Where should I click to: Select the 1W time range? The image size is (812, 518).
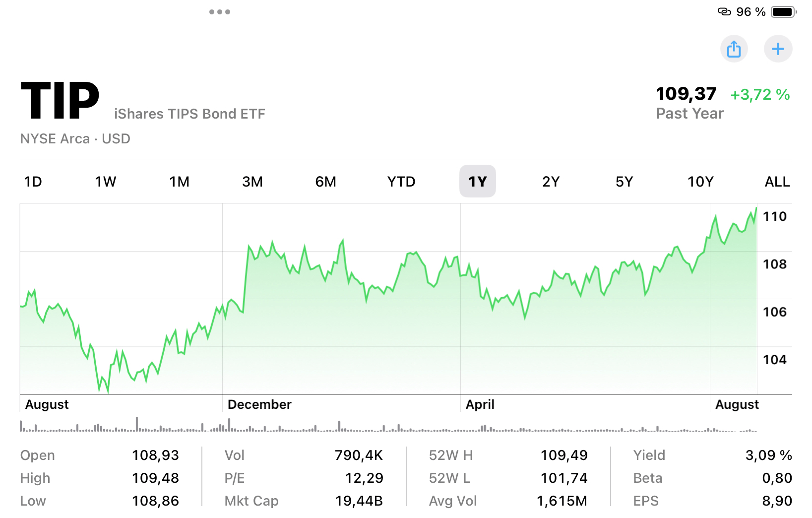104,182
